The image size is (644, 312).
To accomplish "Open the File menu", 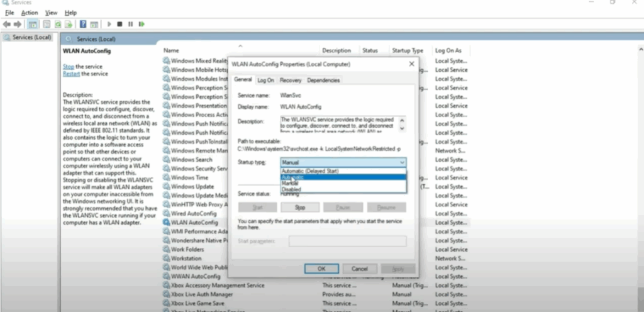I will (9, 13).
